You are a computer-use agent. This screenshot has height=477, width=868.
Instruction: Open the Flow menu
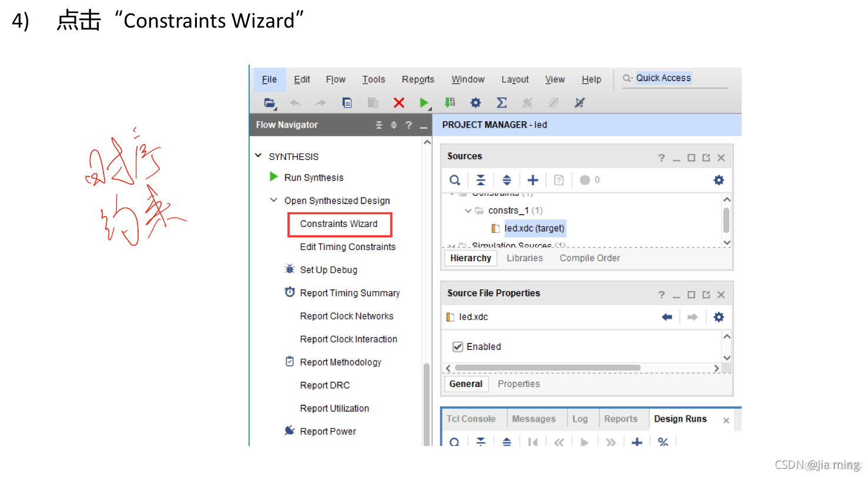(x=336, y=79)
